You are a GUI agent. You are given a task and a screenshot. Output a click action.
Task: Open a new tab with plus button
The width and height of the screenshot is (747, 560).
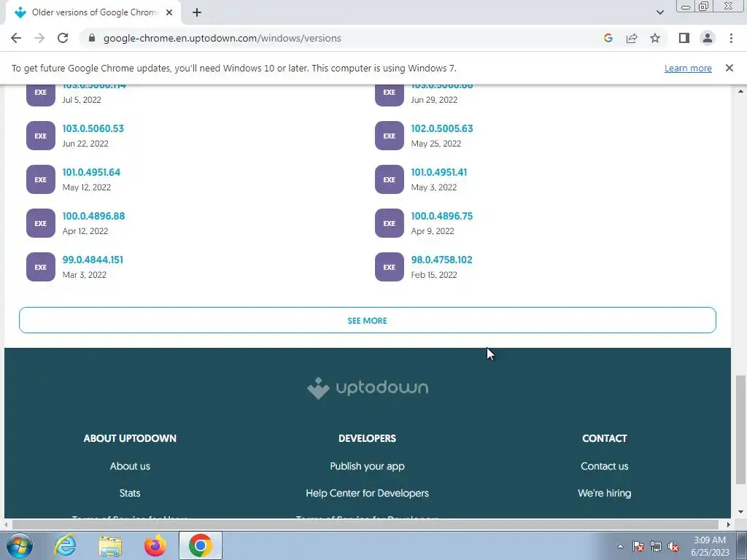197,12
